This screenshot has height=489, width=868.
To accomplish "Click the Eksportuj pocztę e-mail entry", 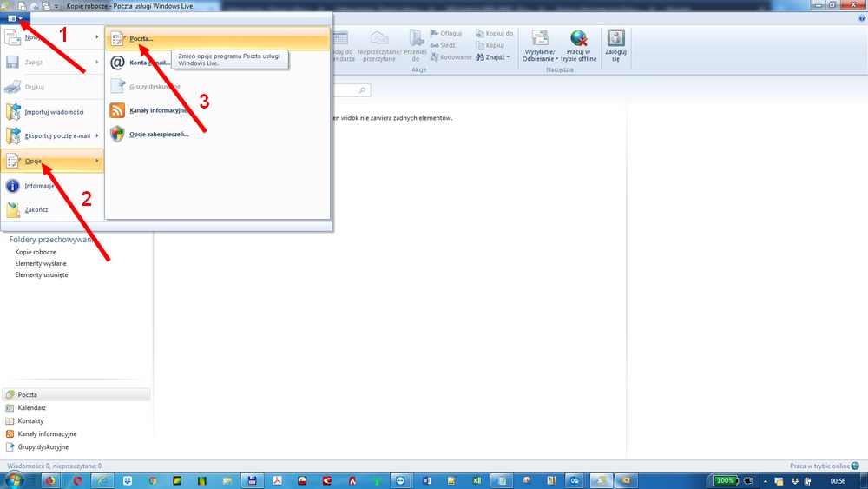I will pyautogui.click(x=57, y=135).
